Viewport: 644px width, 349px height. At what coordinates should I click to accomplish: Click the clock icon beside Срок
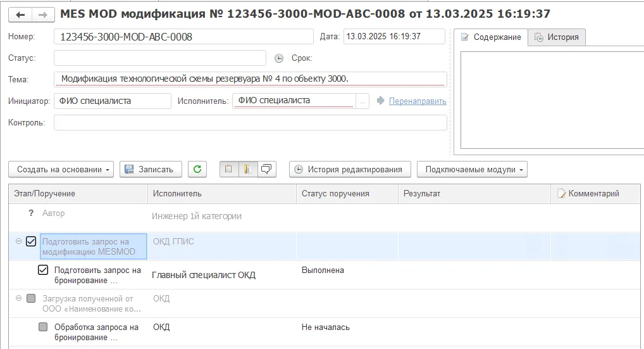tap(279, 58)
